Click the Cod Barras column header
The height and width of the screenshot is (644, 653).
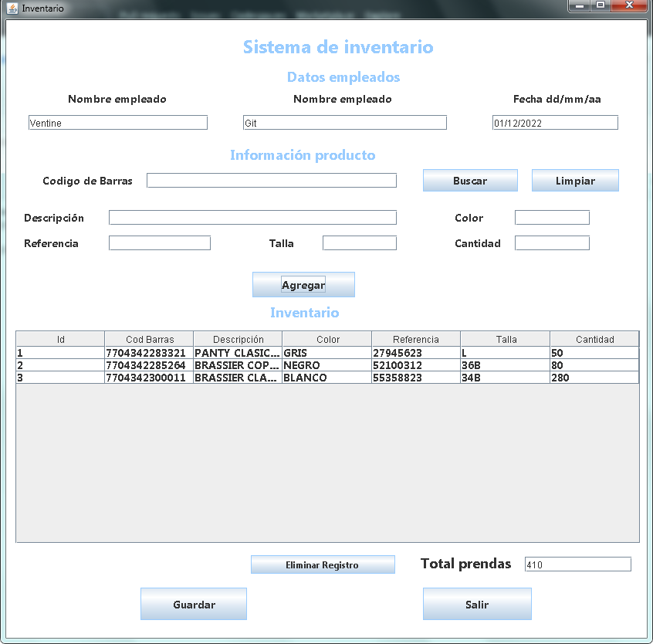coord(149,339)
